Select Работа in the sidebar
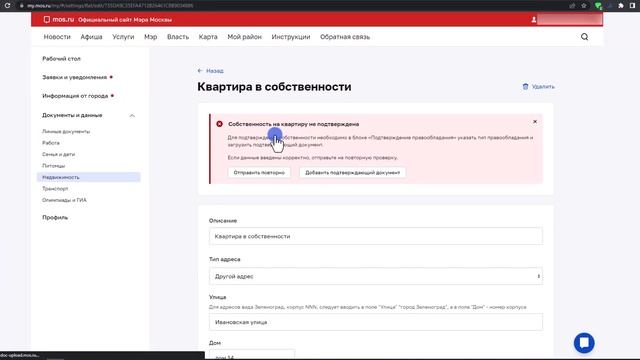The width and height of the screenshot is (640, 360). (51, 143)
